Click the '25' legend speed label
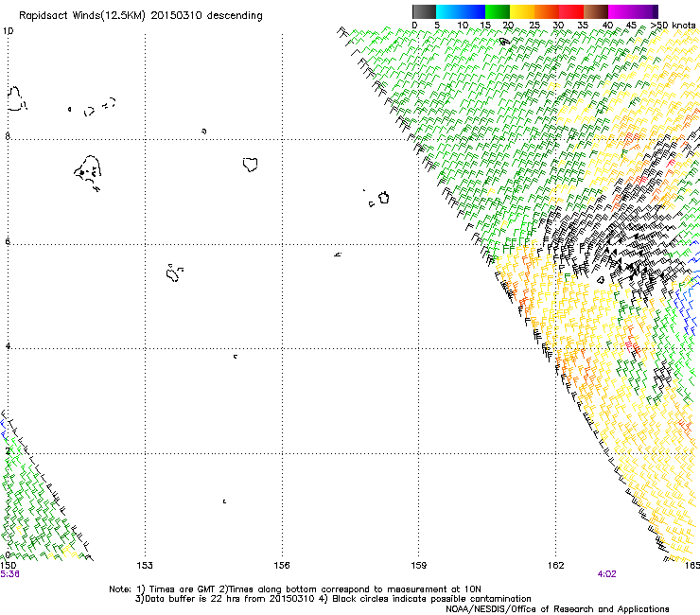The height and width of the screenshot is (615, 700). [534, 26]
